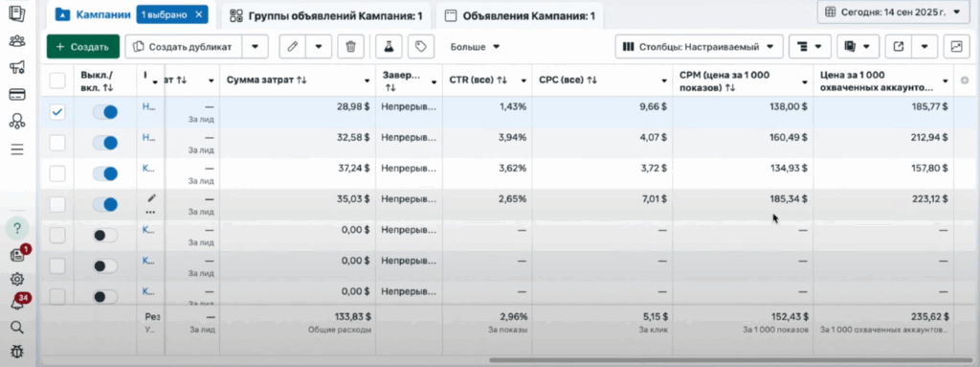Expand the arrow next to Создать дубликат
The width and height of the screenshot is (980, 367).
(255, 46)
